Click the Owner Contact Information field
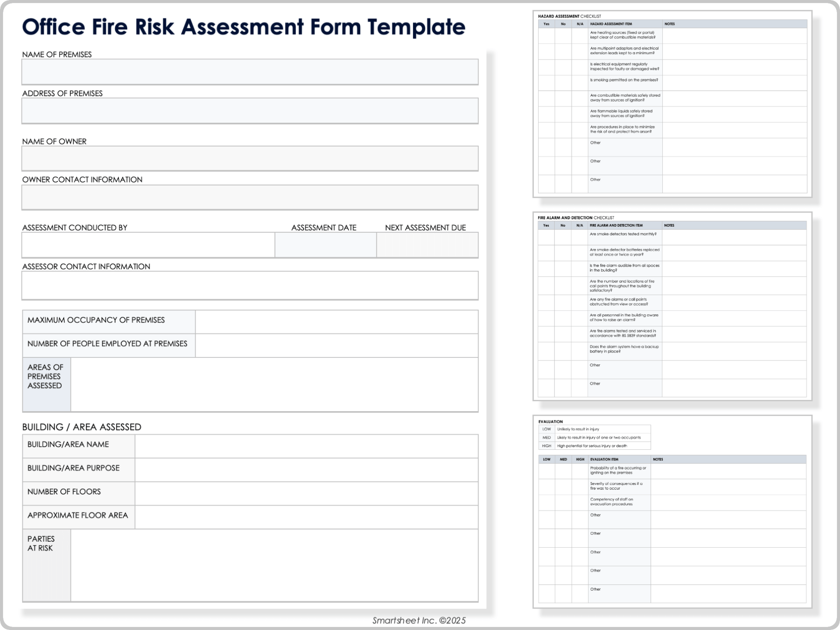Viewport: 840px width, 630px height. 249,197
